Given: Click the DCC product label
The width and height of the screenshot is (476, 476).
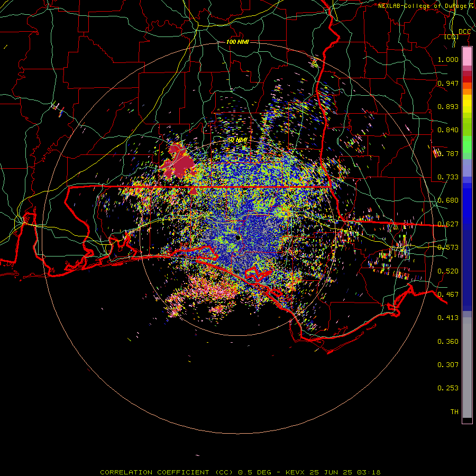Looking at the screenshot, I should (464, 32).
